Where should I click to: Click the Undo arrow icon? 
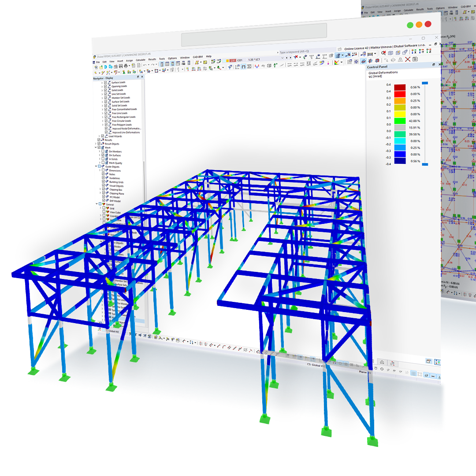[145, 65]
